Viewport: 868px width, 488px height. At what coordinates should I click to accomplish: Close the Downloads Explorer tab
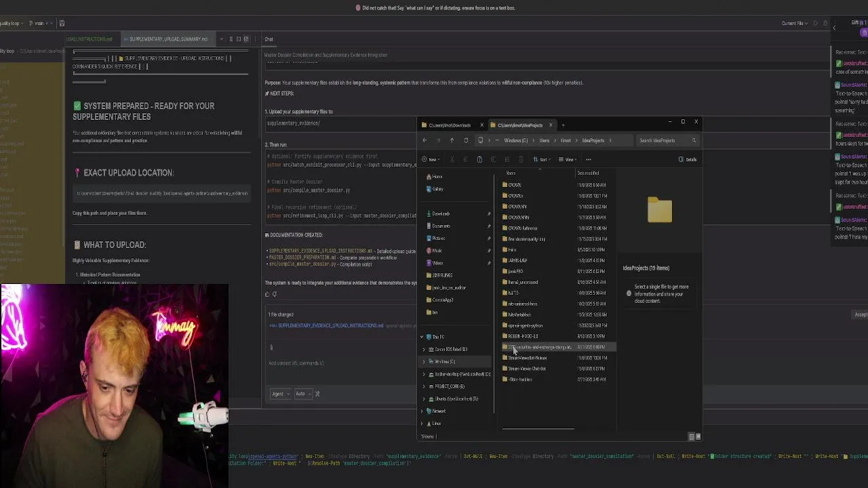pos(481,125)
